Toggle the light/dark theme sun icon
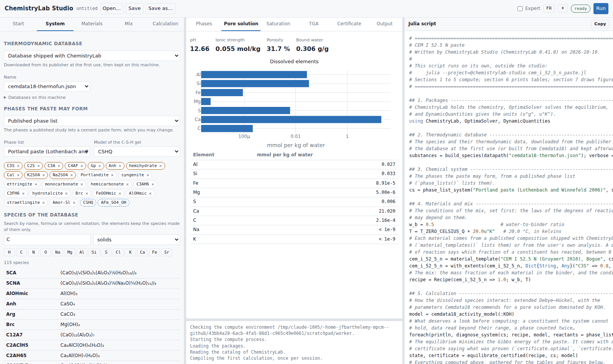 [562, 8]
